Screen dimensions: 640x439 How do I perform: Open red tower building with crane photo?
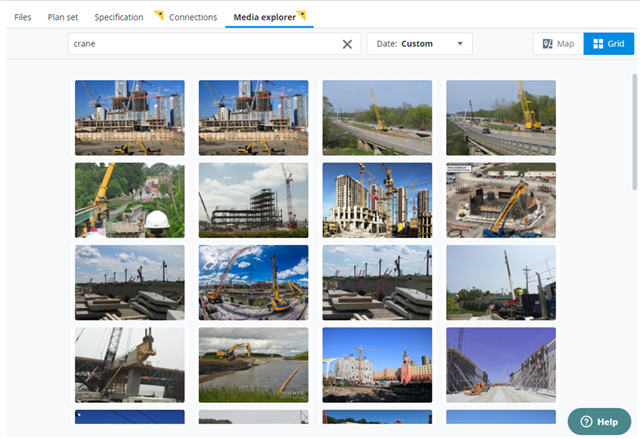point(377,365)
